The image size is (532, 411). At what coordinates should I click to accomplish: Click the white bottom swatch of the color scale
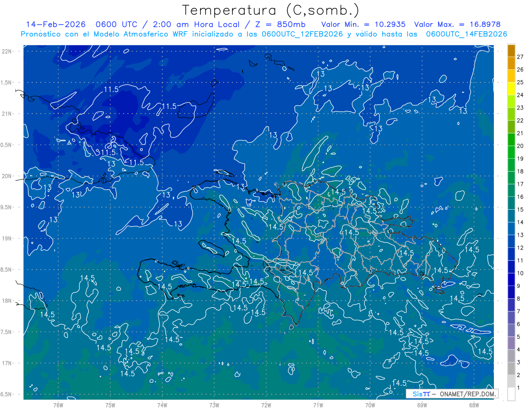511,394
